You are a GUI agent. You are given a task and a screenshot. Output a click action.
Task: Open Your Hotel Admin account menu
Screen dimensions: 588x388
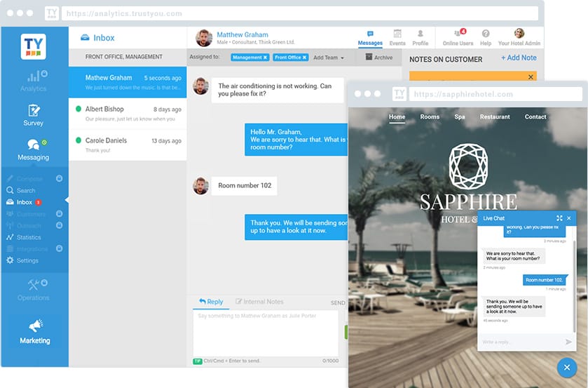(x=519, y=37)
